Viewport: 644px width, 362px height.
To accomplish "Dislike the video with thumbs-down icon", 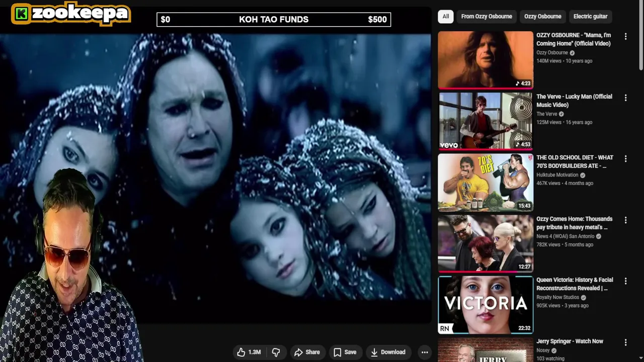I will [276, 352].
